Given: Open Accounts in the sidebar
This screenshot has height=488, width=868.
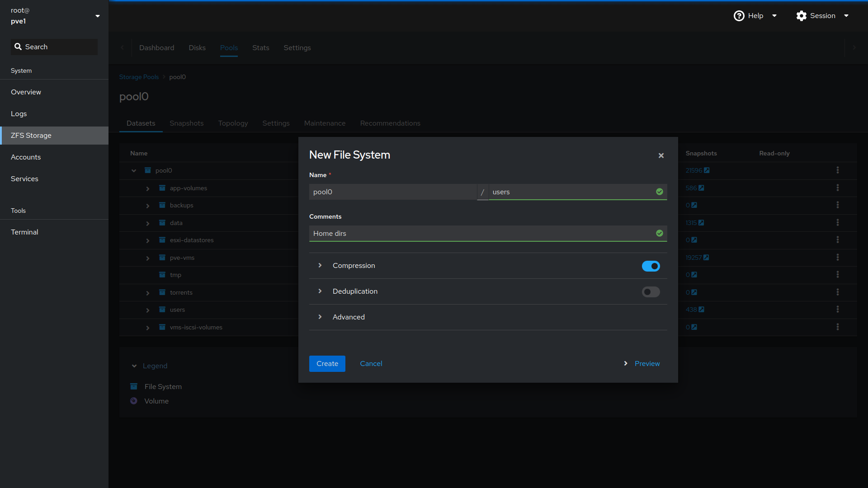Looking at the screenshot, I should point(54,157).
